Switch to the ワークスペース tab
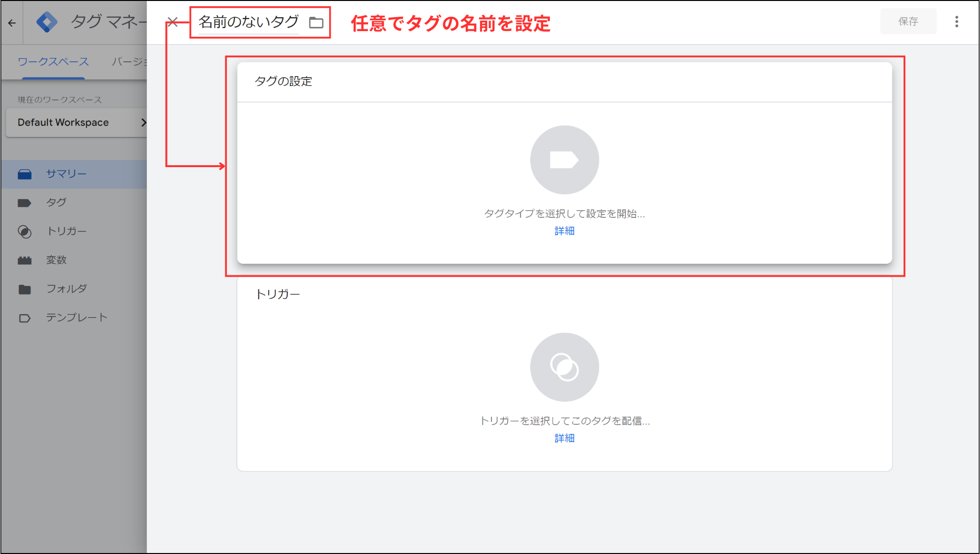 53,62
